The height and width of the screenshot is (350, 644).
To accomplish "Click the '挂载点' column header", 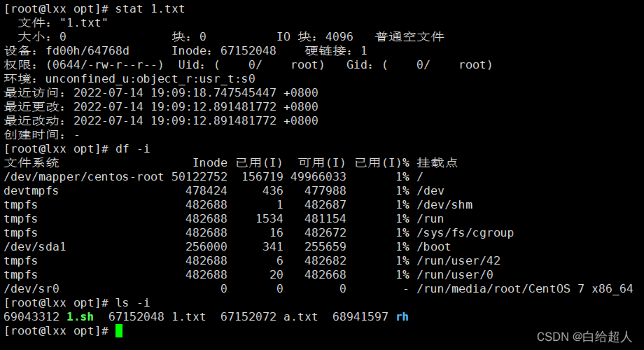I will (437, 162).
